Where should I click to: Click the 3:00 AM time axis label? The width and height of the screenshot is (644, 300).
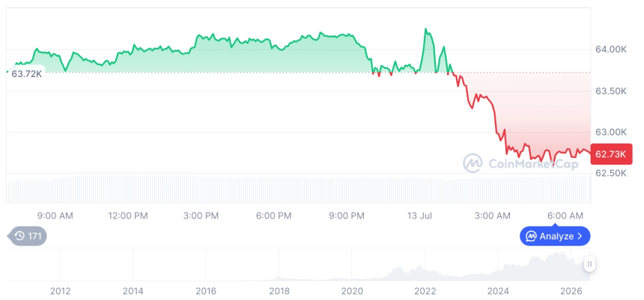tap(493, 216)
